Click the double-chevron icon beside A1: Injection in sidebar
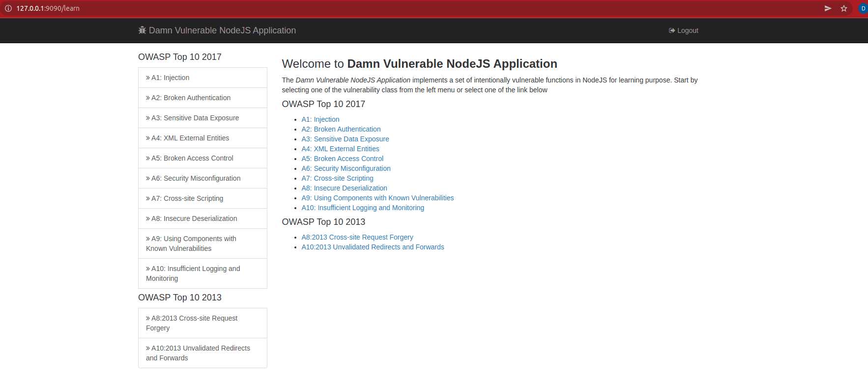 pos(148,78)
